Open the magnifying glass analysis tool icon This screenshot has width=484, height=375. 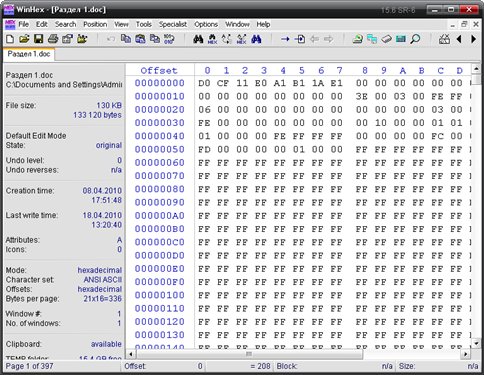point(415,39)
